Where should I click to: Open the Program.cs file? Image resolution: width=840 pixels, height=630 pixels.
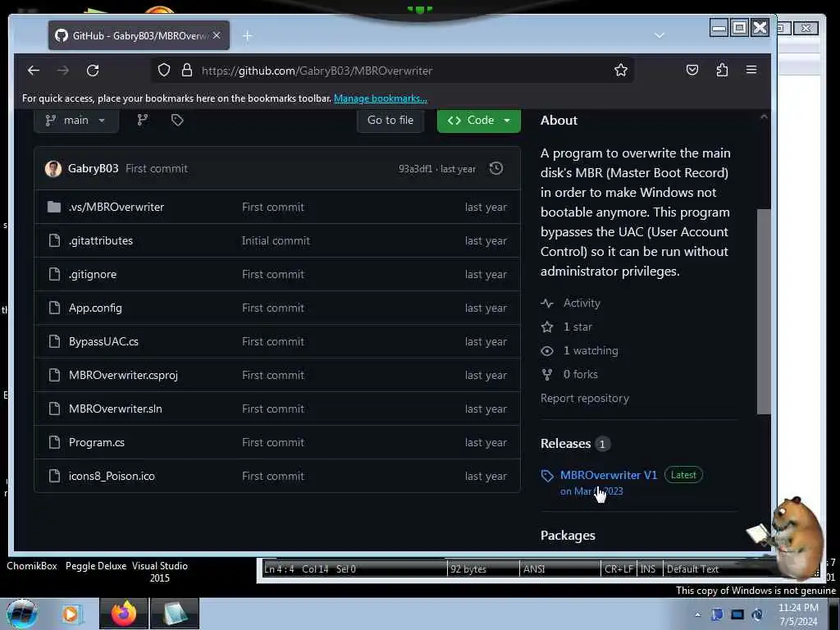(x=97, y=443)
